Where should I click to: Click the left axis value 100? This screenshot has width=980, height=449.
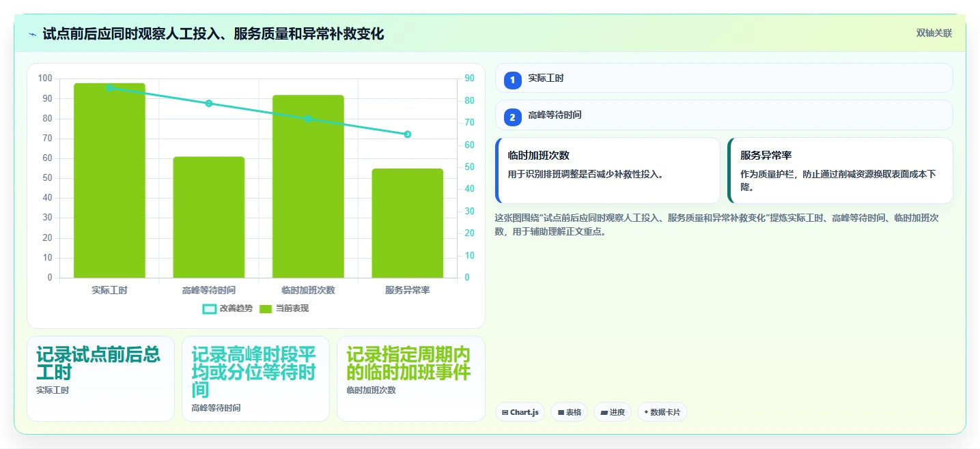tap(45, 78)
